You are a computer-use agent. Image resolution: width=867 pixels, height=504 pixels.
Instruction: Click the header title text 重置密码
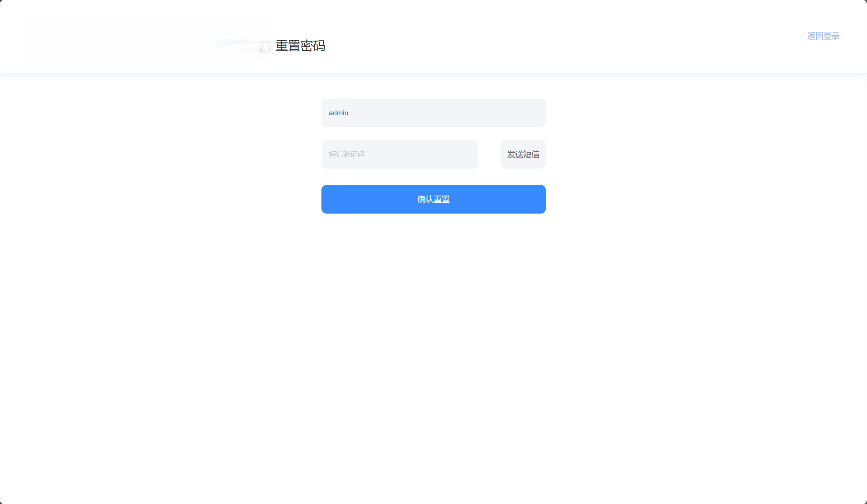point(300,46)
